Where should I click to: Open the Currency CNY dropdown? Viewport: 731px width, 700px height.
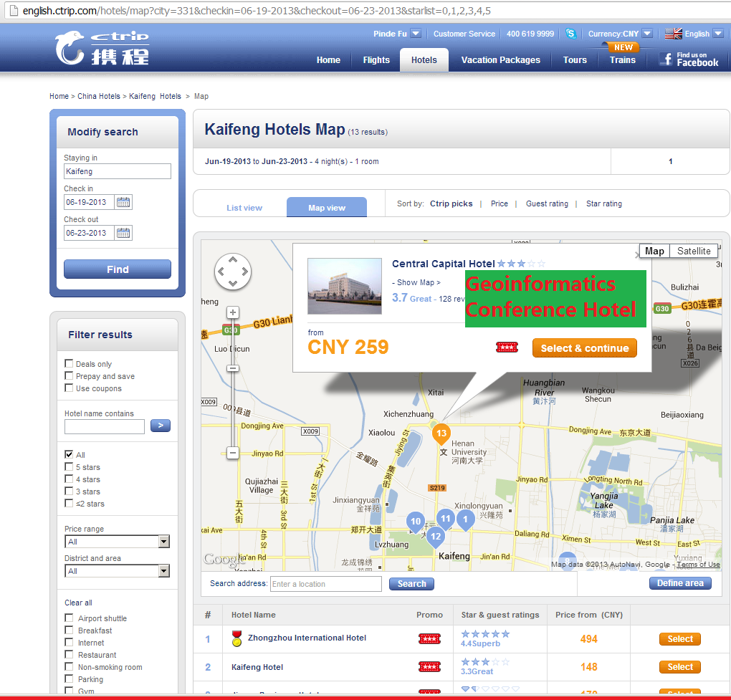click(x=647, y=34)
